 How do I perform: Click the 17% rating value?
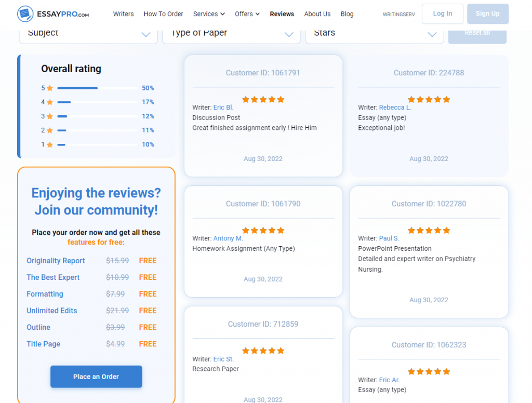(x=148, y=102)
